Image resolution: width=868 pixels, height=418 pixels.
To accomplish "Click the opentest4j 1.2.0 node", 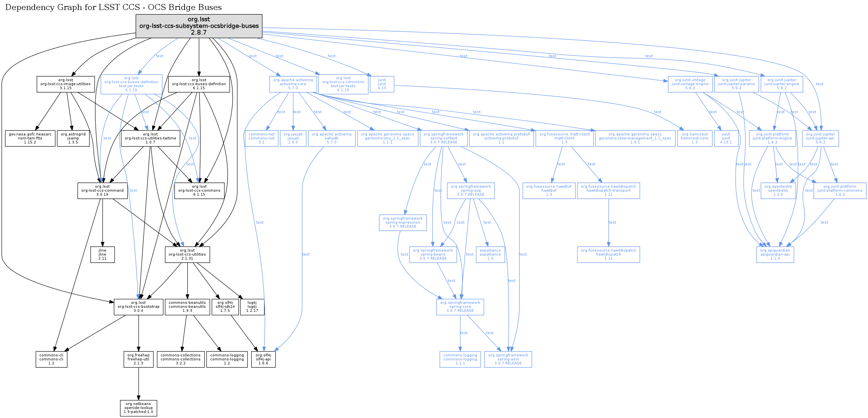I will point(778,190).
